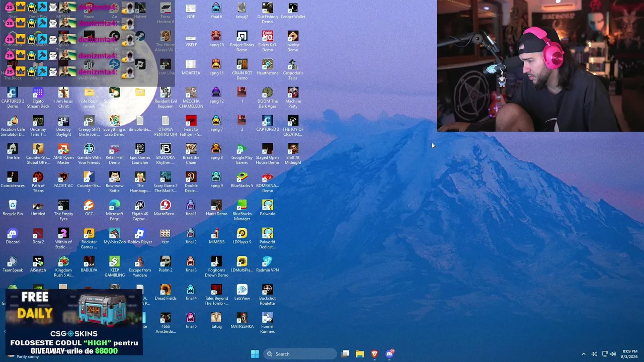Open the Windows Start menu
This screenshot has height=362, width=644.
coord(255,354)
